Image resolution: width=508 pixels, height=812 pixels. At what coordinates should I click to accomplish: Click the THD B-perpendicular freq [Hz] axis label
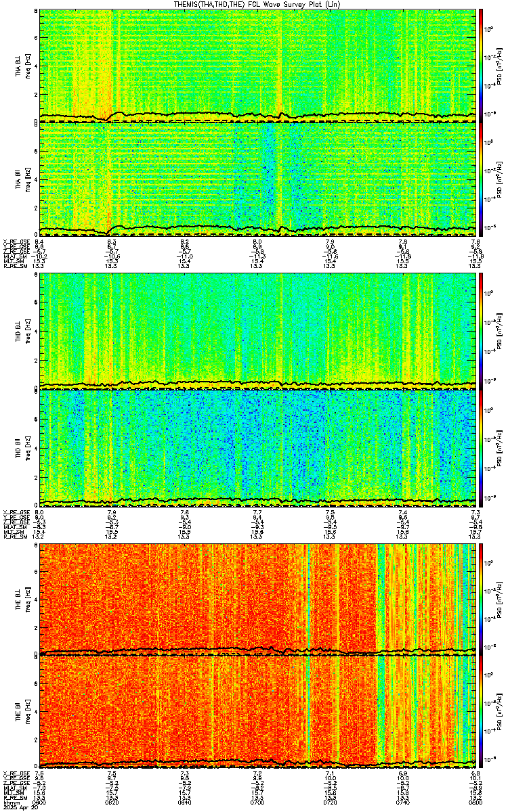pyautogui.click(x=28, y=331)
